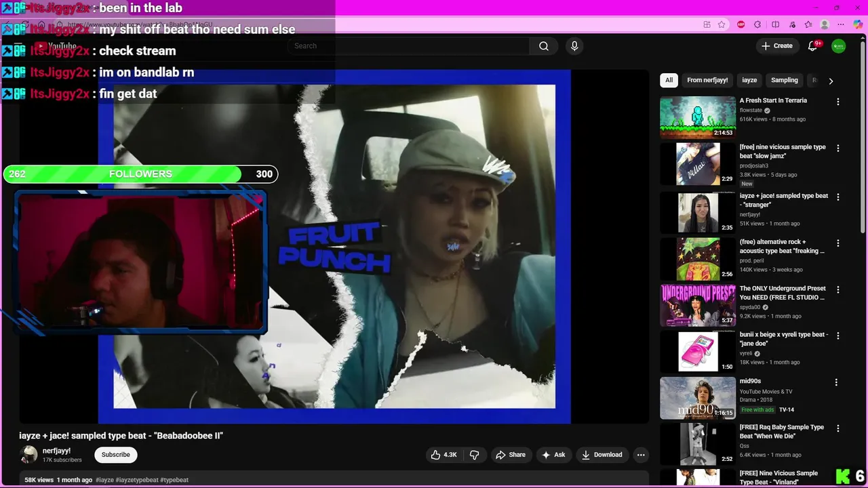Open the browser extensions puzzle icon
868x488 pixels.
coord(757,24)
